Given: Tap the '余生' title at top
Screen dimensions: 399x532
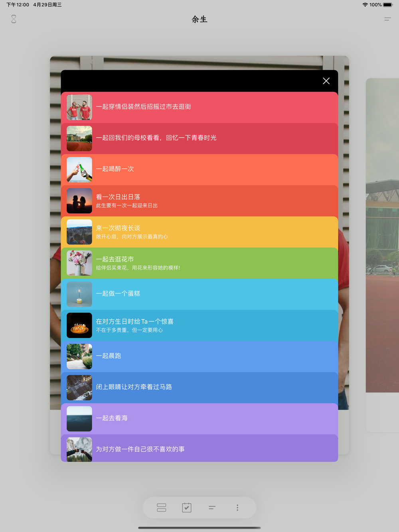Looking at the screenshot, I should [x=199, y=19].
